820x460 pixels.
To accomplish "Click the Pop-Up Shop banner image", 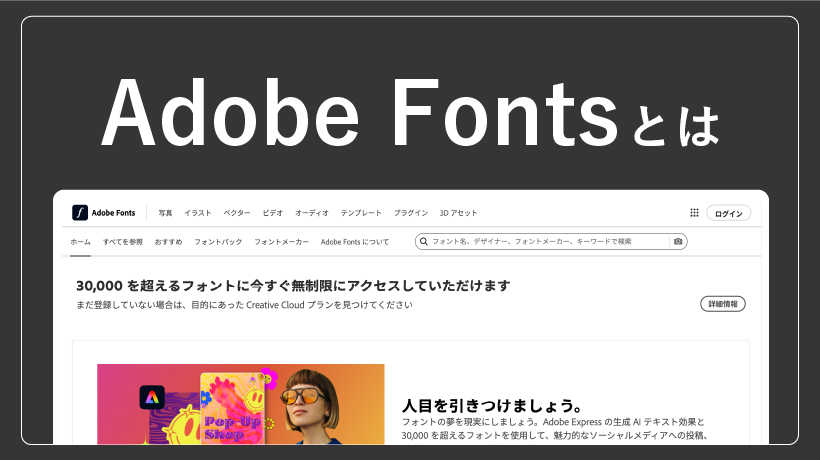I will coord(241,404).
